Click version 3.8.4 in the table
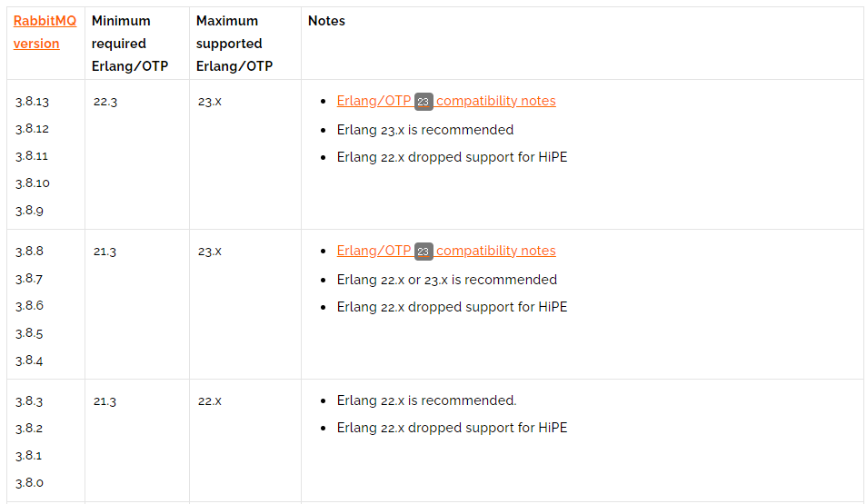This screenshot has width=867, height=504. (x=29, y=361)
